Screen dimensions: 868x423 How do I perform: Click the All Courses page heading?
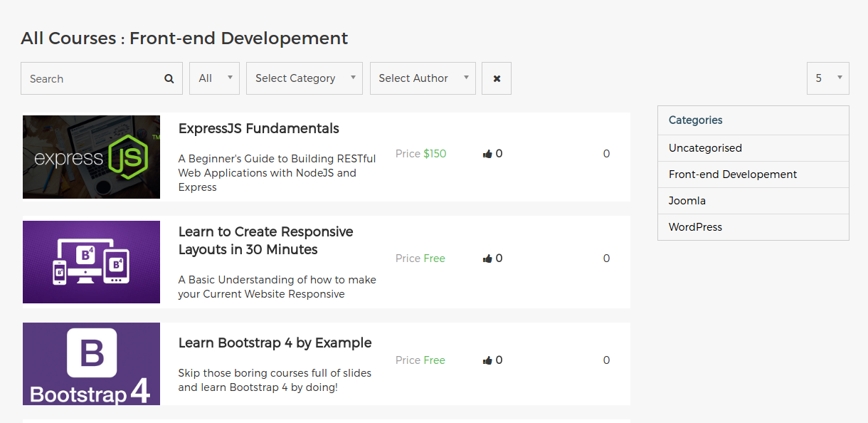pos(184,38)
